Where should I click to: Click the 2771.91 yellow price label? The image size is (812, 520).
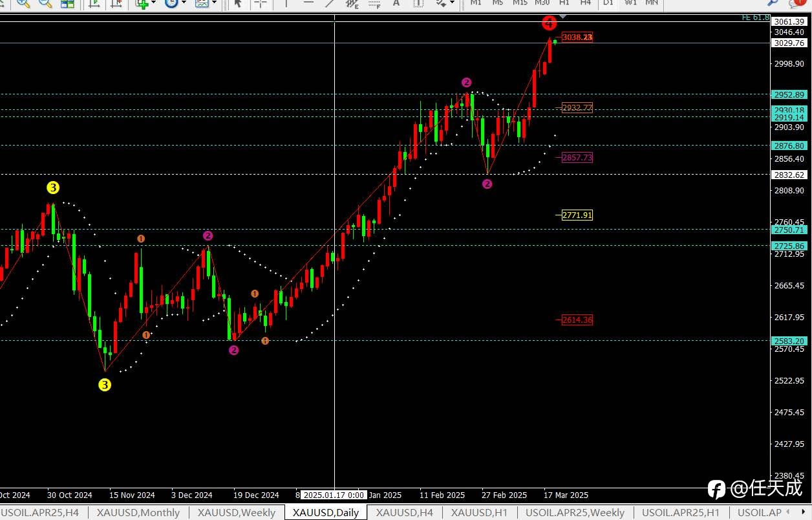point(577,215)
